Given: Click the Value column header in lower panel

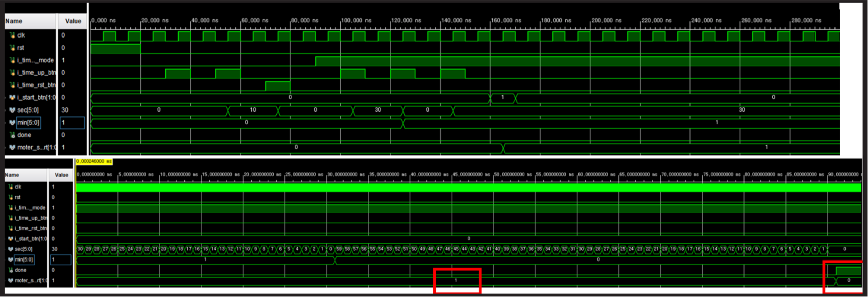Looking at the screenshot, I should tap(61, 175).
